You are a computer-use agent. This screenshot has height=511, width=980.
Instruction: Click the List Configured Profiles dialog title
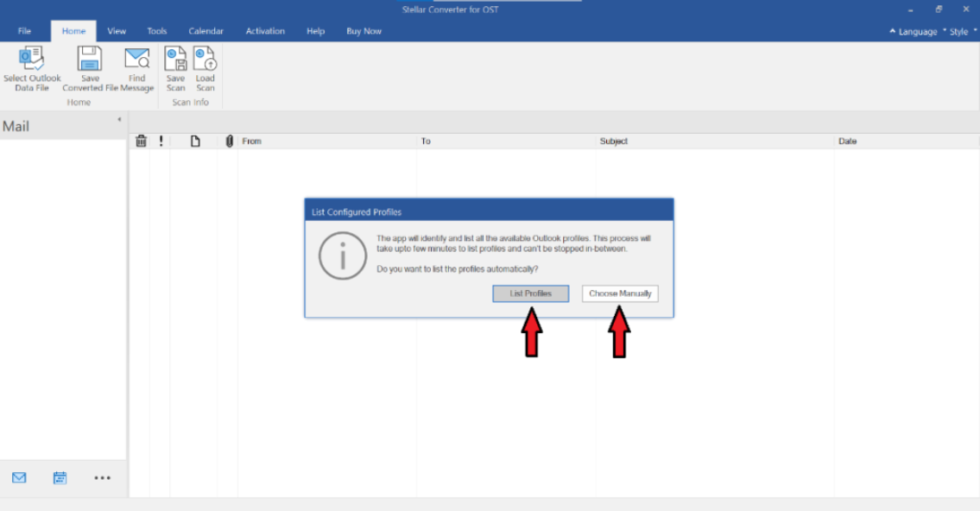point(357,212)
